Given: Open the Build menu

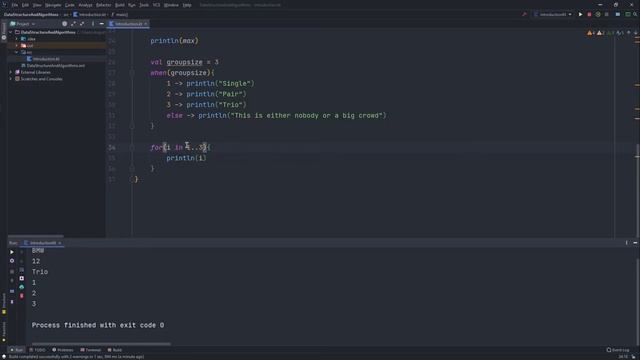Looking at the screenshot, I should tap(120, 5).
